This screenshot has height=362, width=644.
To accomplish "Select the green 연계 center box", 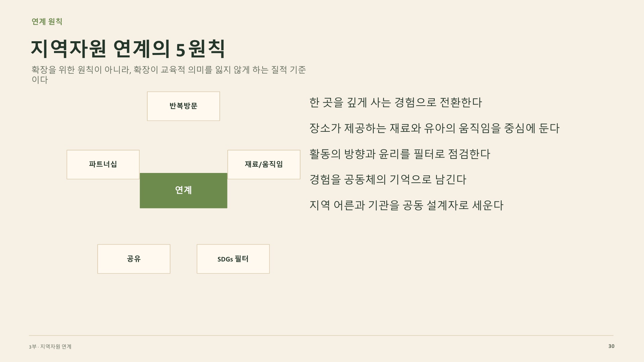I will click(183, 191).
